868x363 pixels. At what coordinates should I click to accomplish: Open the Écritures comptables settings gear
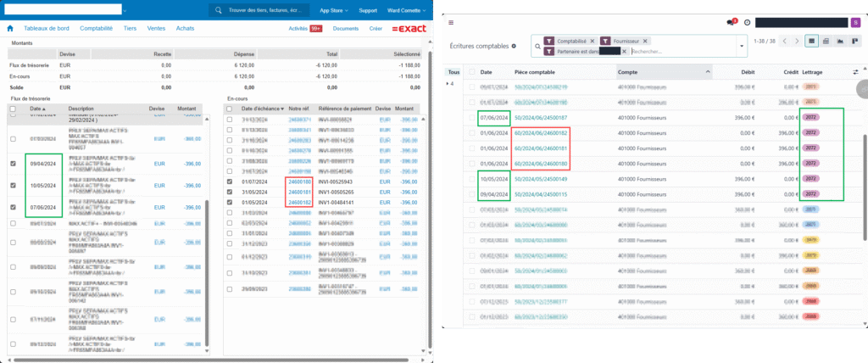(x=515, y=46)
